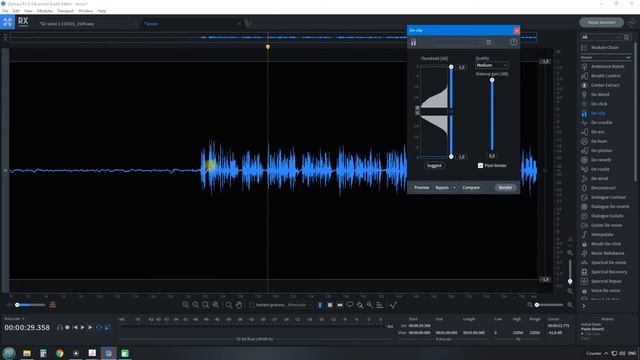Select the lasso selection tool

(350, 305)
